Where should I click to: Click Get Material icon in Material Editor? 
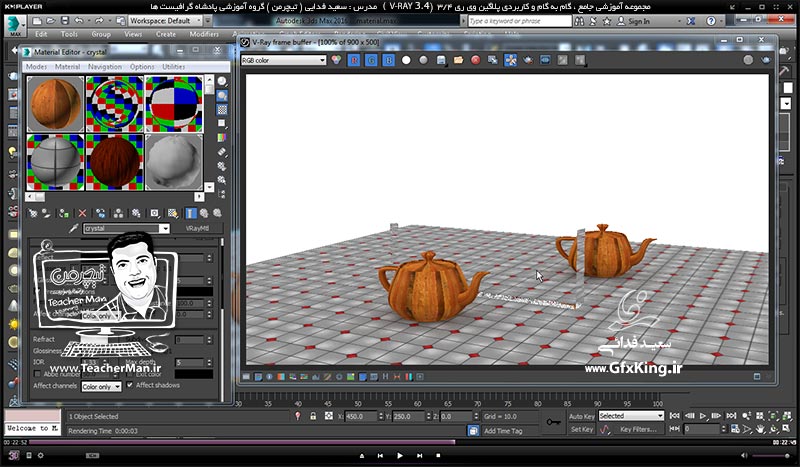point(33,213)
